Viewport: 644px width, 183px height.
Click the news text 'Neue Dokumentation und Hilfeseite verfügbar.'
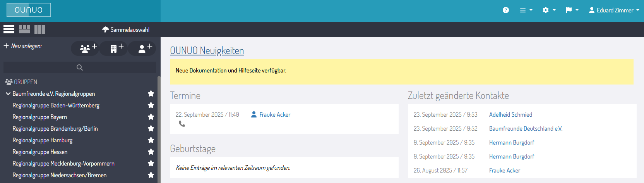click(x=231, y=71)
